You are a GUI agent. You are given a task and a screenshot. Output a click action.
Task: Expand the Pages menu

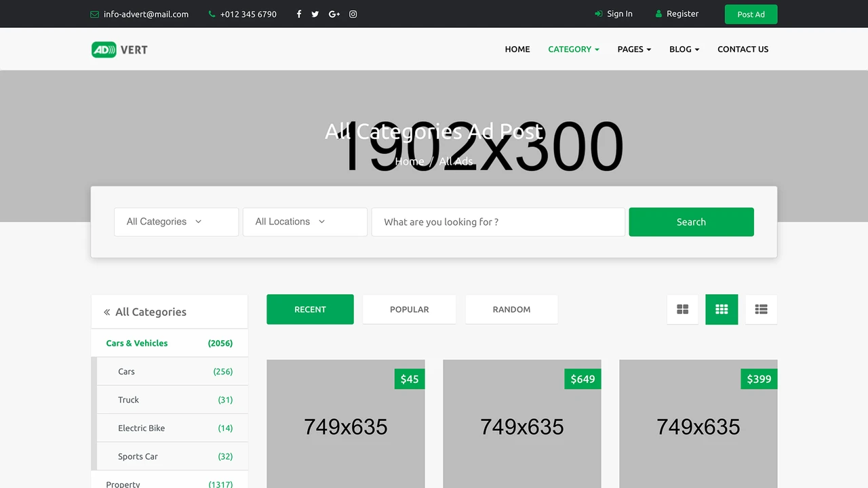point(634,49)
